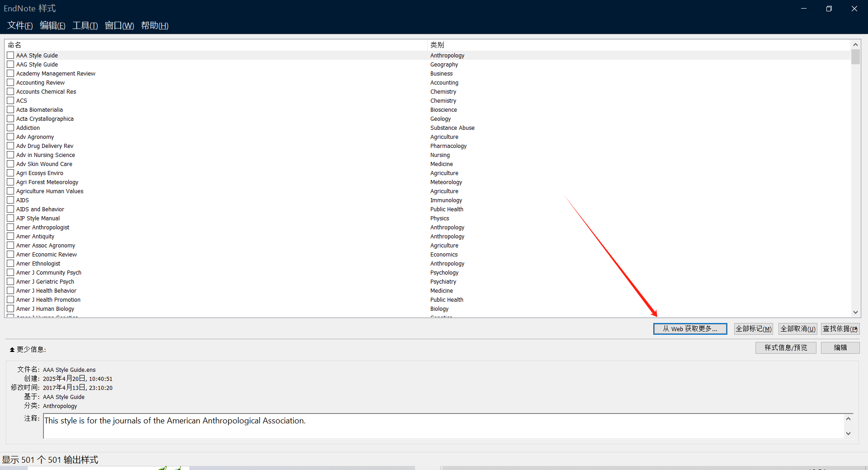Open the 窗口(W) menu
This screenshot has height=470, width=868.
pyautogui.click(x=119, y=25)
